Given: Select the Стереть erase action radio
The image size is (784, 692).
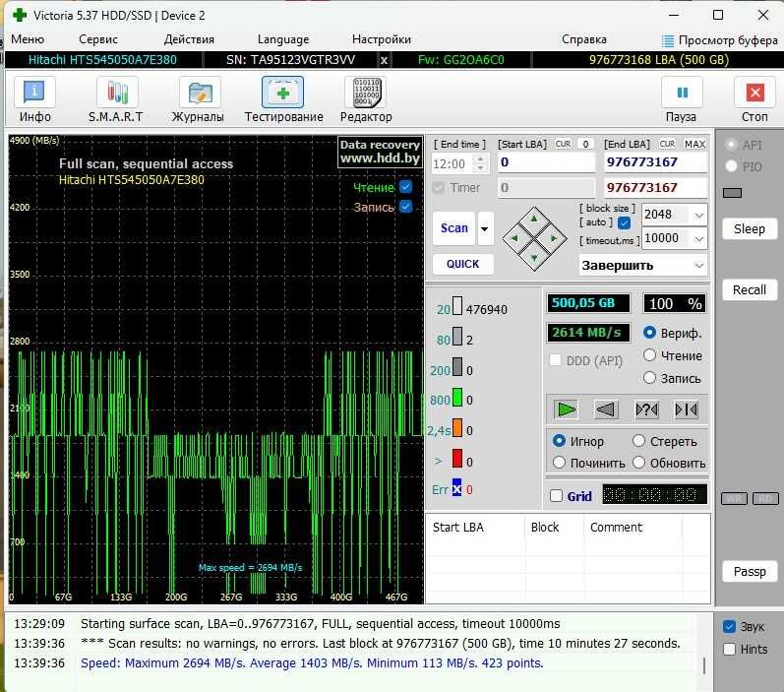Looking at the screenshot, I should point(638,441).
